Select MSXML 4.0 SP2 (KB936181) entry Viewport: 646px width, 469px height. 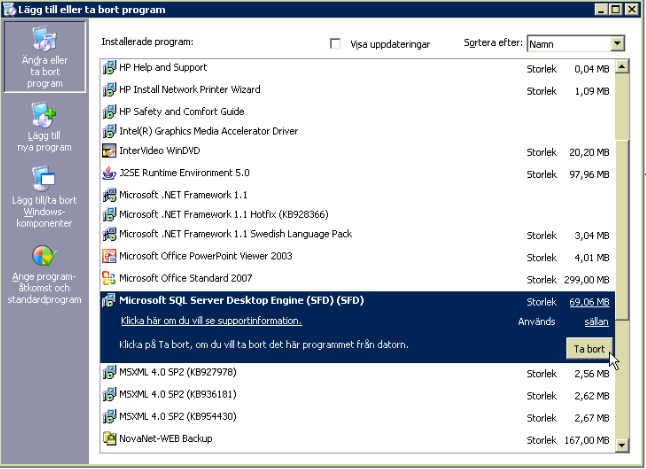[357, 395]
